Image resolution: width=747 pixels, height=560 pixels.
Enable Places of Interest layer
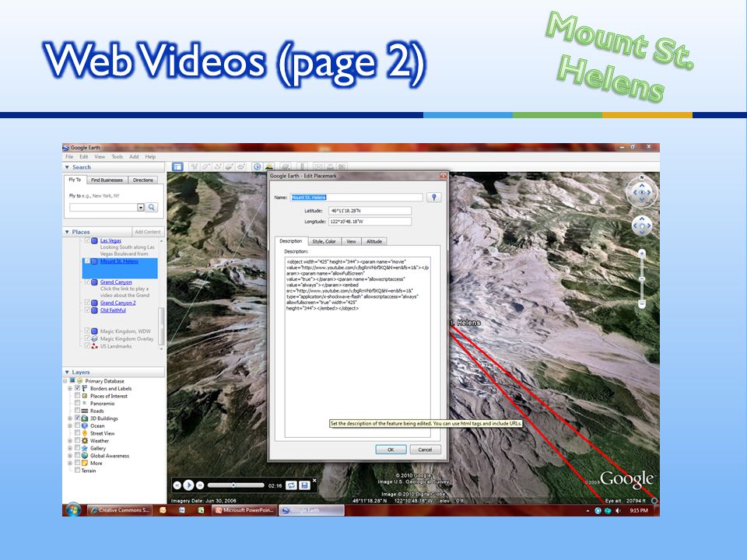(77, 396)
